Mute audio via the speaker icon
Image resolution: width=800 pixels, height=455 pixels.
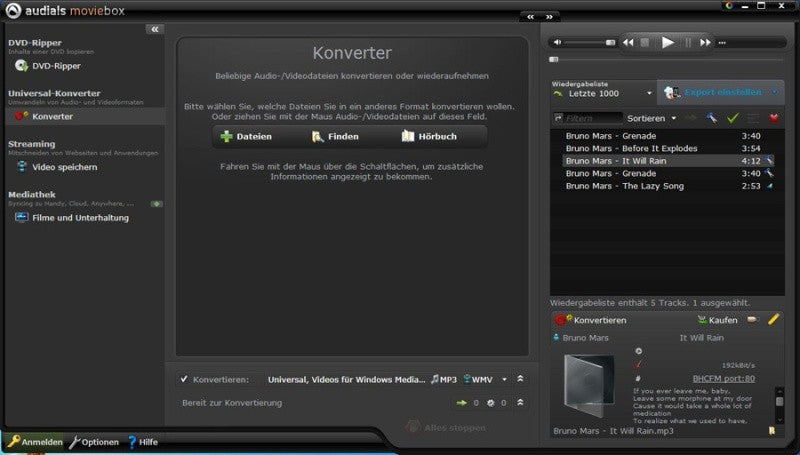coord(557,42)
